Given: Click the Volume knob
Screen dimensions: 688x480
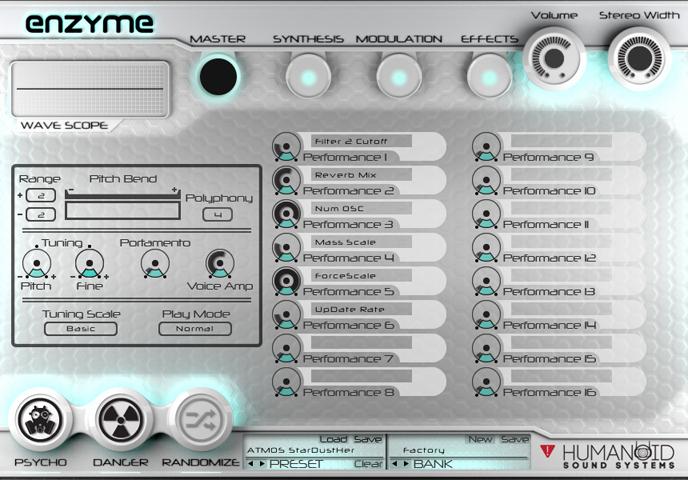Looking at the screenshot, I should point(554,58).
